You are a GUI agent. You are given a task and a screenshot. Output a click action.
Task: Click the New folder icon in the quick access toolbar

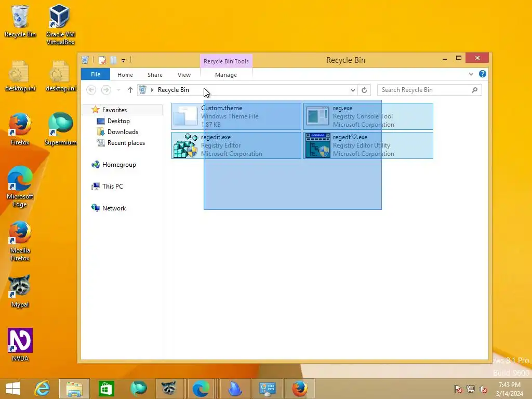pyautogui.click(x=113, y=60)
